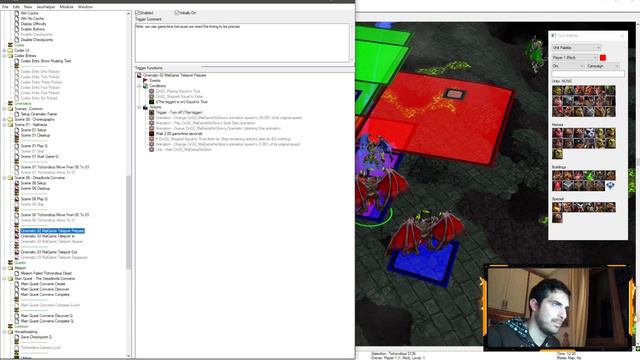This screenshot has width=640, height=360.
Task: Select Codex Entry Show Floating Text trigger
Action: click(46, 61)
